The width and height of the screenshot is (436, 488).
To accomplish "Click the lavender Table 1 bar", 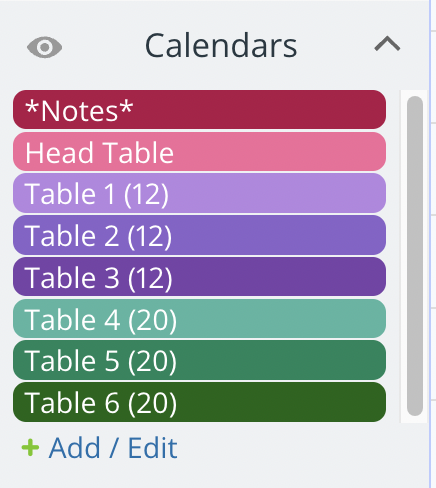I will click(x=199, y=193).
